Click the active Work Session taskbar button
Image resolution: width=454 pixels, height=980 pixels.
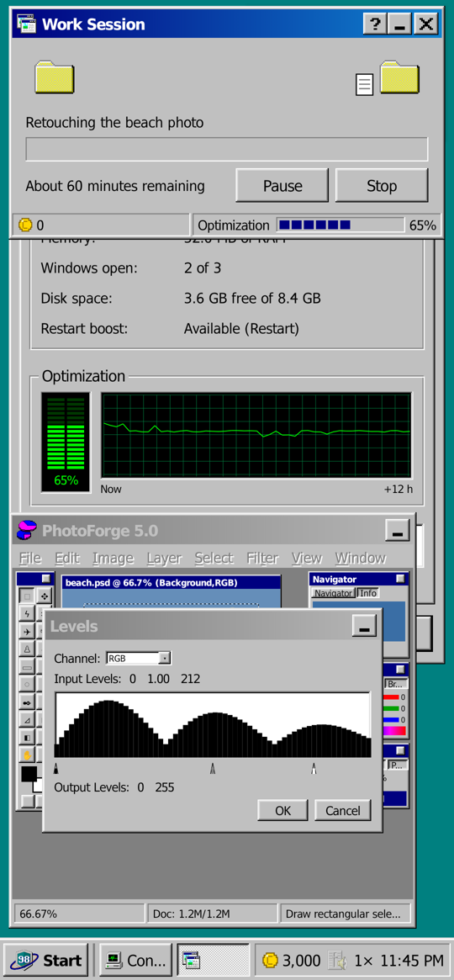(x=213, y=960)
